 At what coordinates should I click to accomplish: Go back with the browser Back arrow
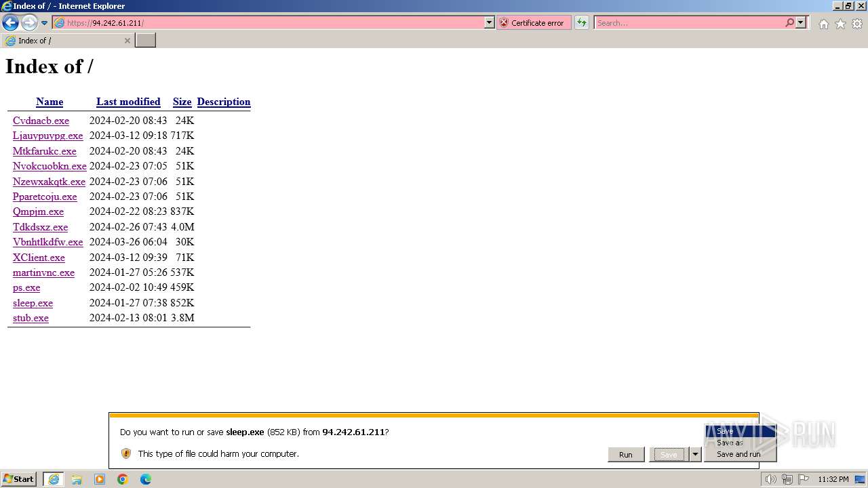click(10, 23)
